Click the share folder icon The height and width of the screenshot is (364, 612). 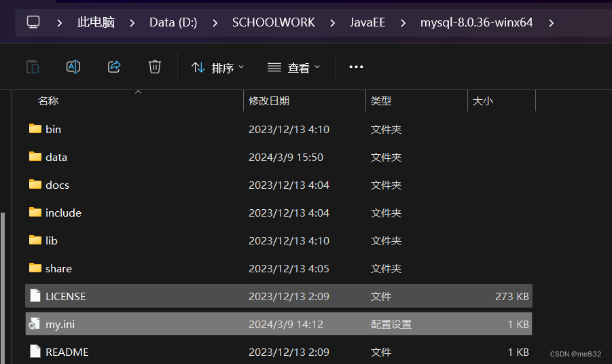(35, 268)
